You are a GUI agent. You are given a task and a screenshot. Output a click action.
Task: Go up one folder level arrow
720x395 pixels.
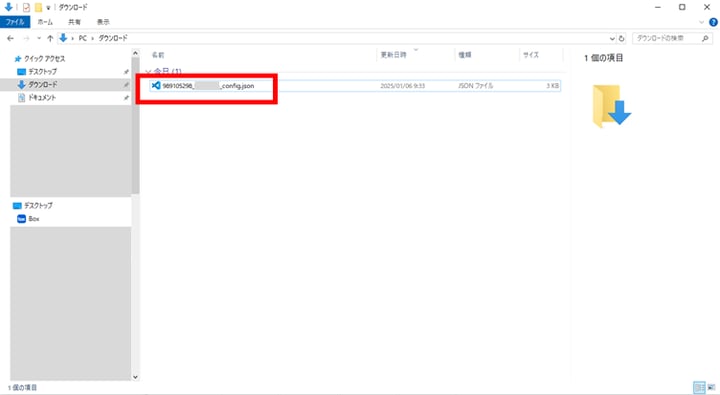click(50, 38)
